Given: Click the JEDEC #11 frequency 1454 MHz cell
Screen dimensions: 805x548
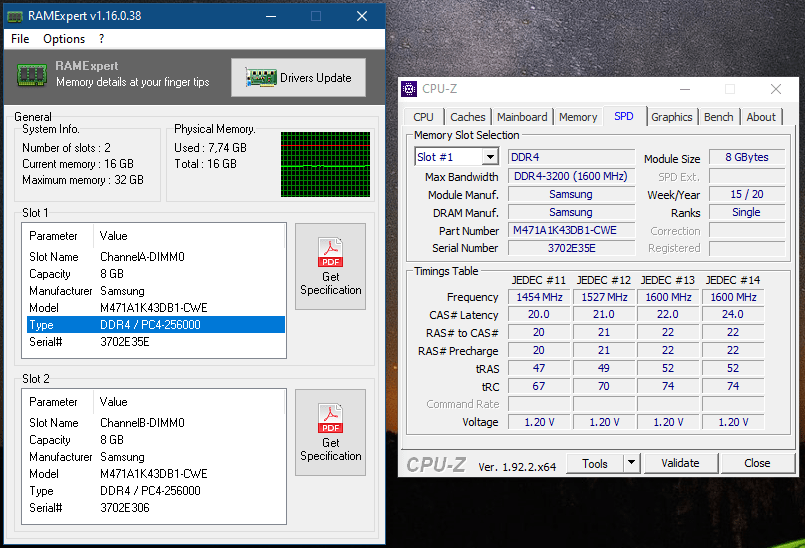Looking at the screenshot, I should point(539,297).
